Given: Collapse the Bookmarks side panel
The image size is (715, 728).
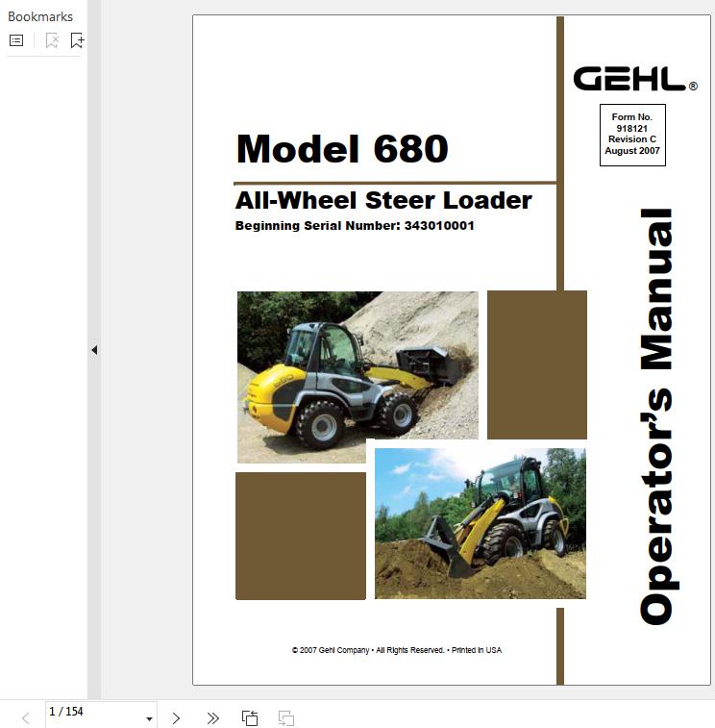Looking at the screenshot, I should coord(94,350).
